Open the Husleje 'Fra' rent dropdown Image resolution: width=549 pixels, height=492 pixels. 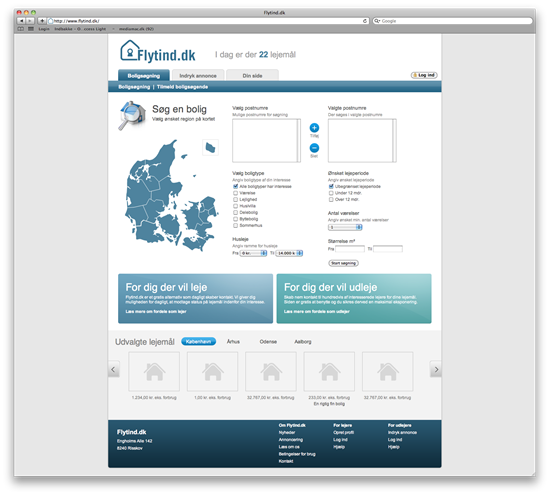click(x=253, y=253)
